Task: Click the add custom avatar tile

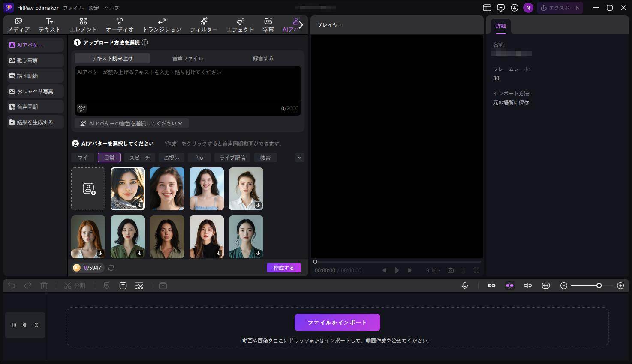Action: [x=88, y=189]
